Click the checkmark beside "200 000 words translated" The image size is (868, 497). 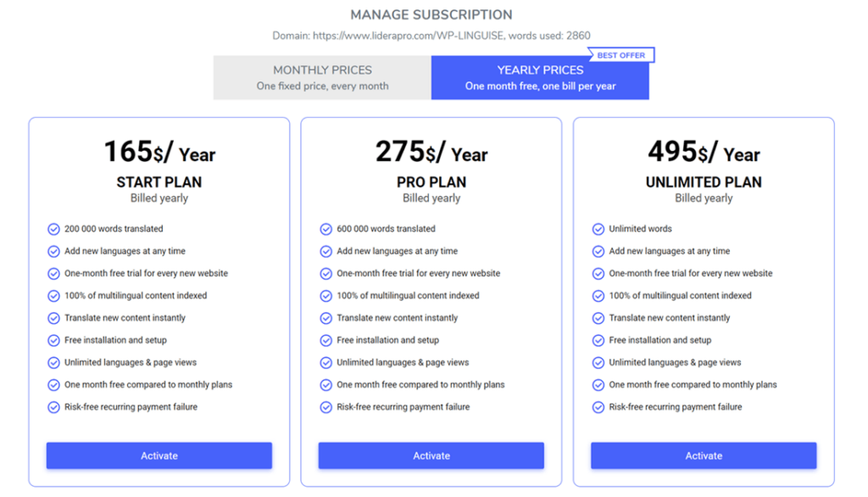[53, 229]
